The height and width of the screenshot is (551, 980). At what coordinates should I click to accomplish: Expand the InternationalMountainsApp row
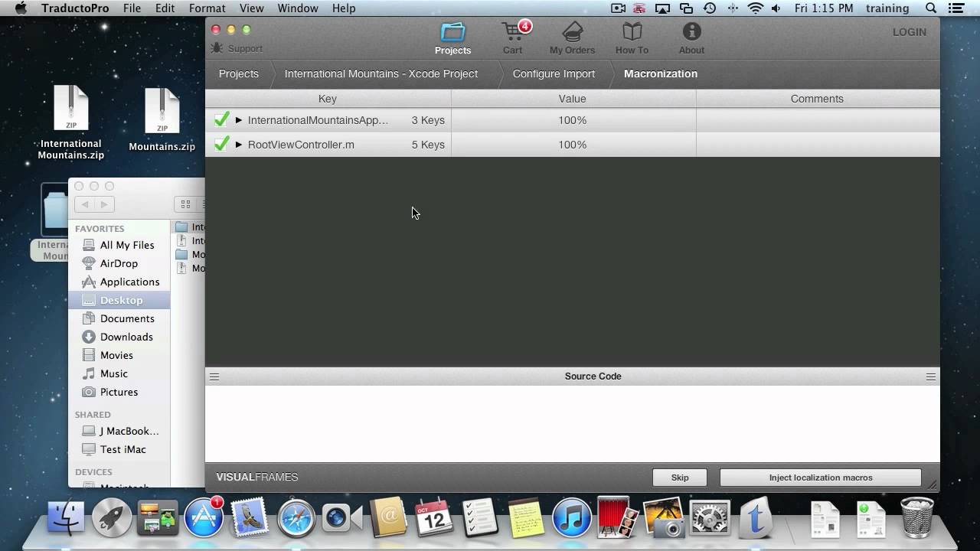click(x=239, y=120)
